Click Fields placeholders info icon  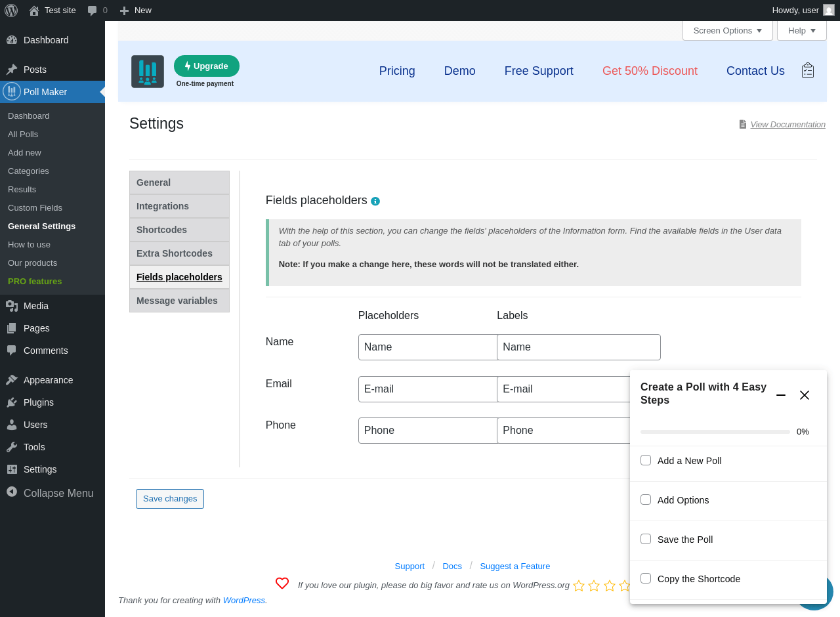pyautogui.click(x=375, y=202)
